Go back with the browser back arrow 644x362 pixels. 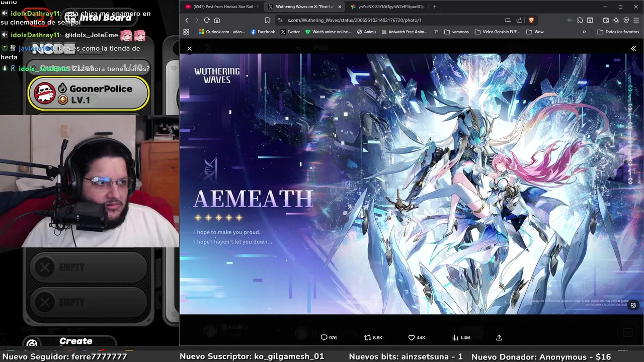(x=187, y=20)
